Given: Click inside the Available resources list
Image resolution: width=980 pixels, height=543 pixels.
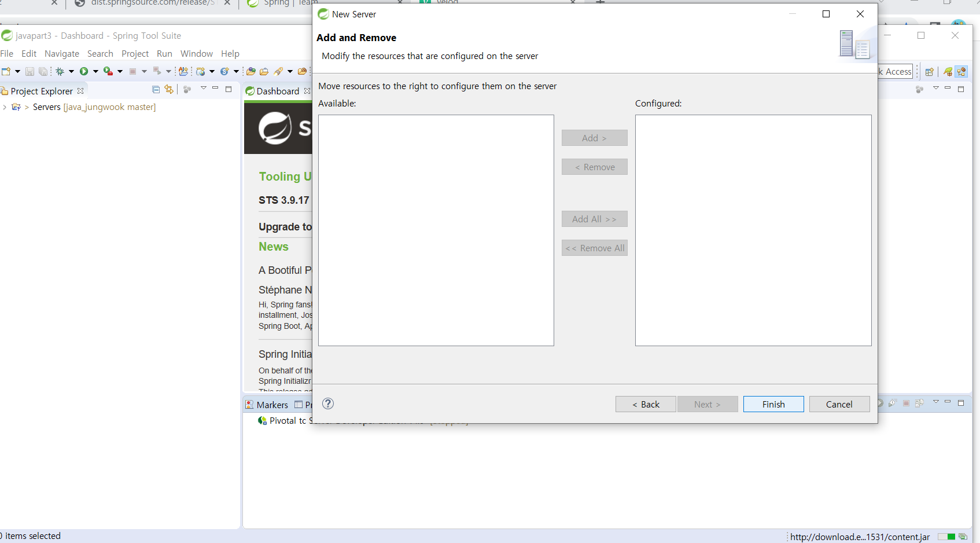Looking at the screenshot, I should 436,230.
